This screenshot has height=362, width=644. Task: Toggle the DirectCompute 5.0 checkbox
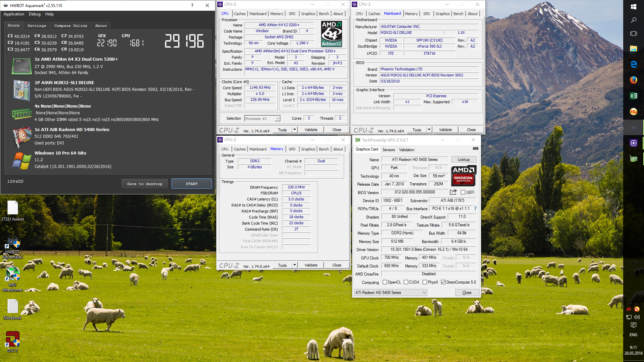click(443, 282)
